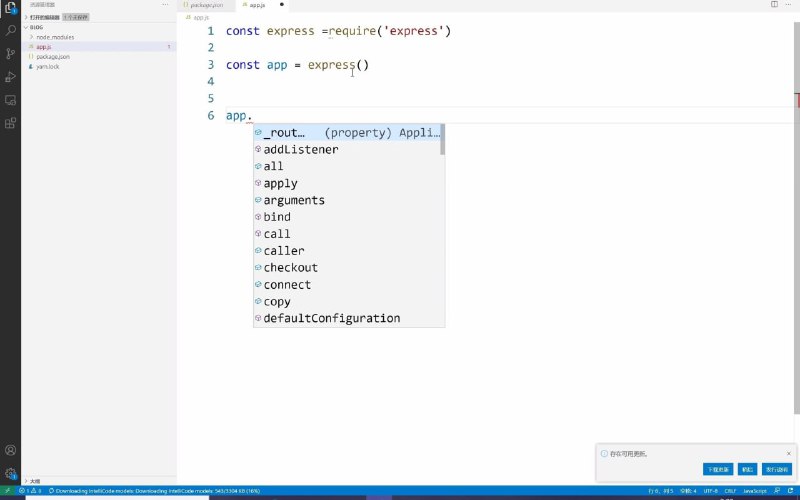Image resolution: width=800 pixels, height=500 pixels.
Task: Click the Release Notes button in notification
Action: 776,469
